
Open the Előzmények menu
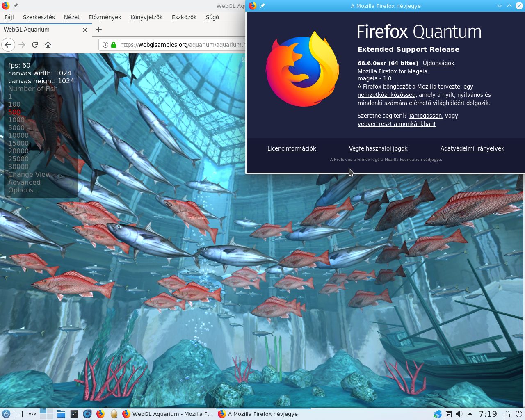(105, 17)
